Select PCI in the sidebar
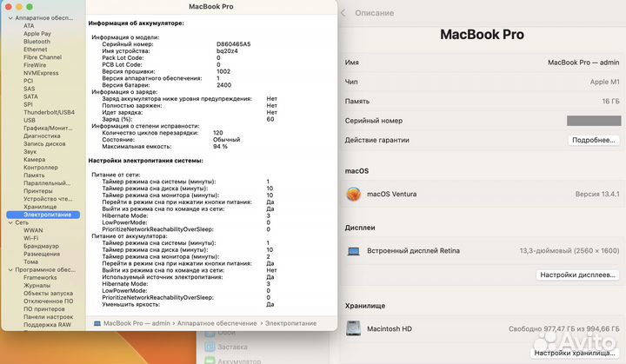Viewport: 626px width, 364px height. 28,81
